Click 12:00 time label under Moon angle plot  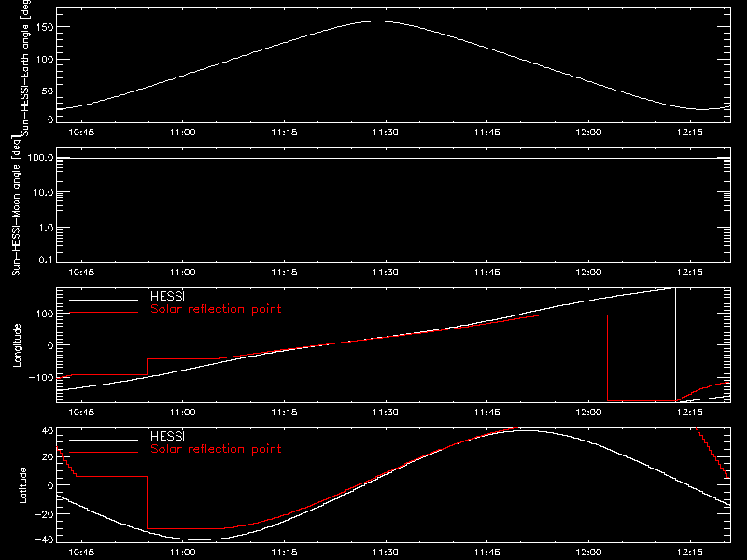[x=588, y=272]
